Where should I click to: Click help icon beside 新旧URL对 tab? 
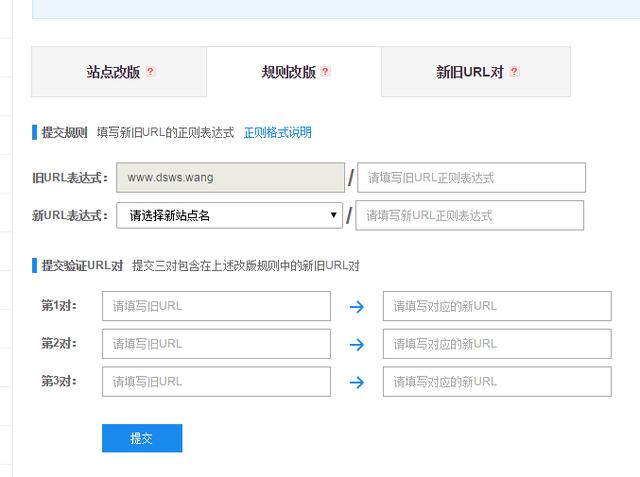[x=514, y=72]
